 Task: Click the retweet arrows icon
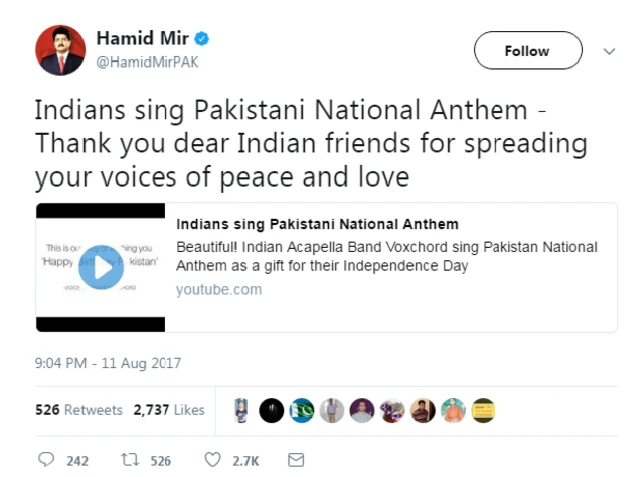129,460
